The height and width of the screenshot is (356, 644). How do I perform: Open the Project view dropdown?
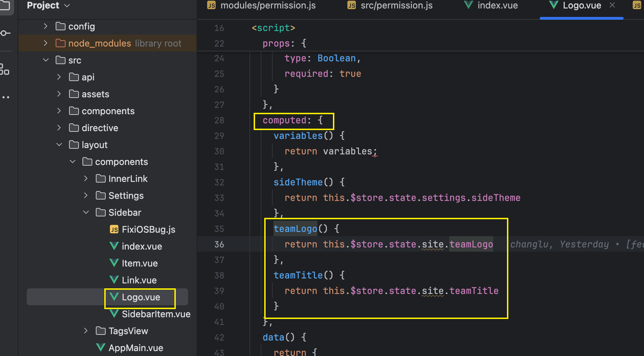pos(49,5)
